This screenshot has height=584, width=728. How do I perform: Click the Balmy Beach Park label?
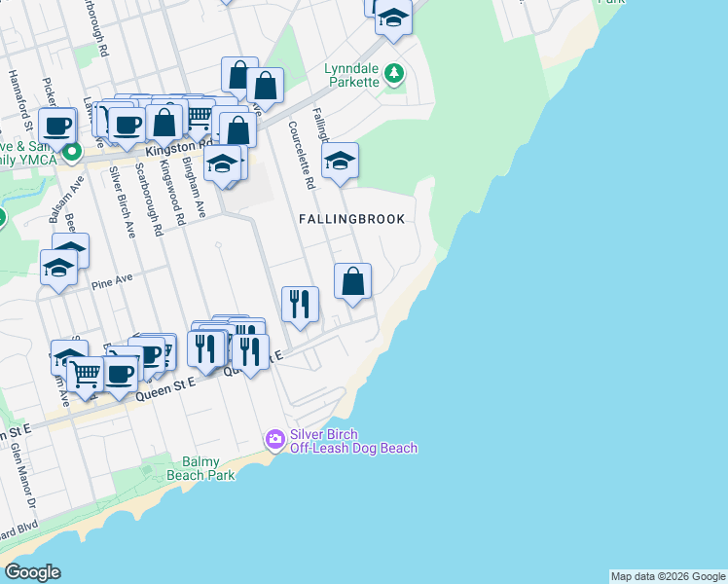pos(200,468)
